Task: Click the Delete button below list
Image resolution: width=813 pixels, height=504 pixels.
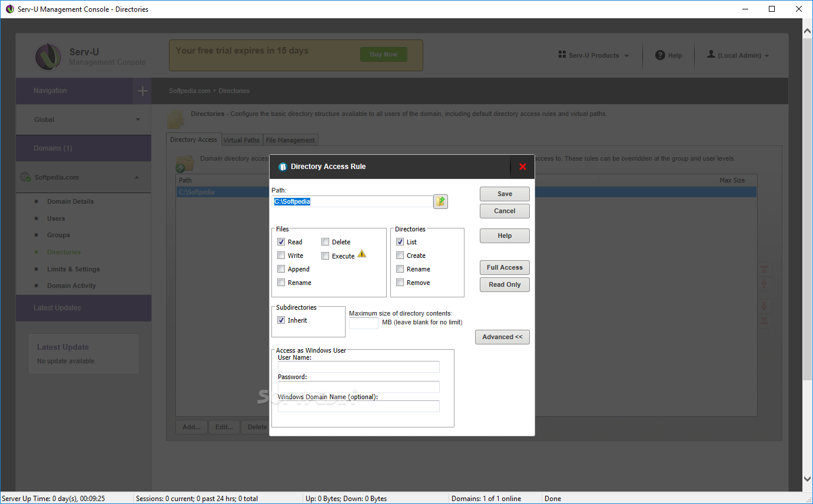Action: click(255, 427)
